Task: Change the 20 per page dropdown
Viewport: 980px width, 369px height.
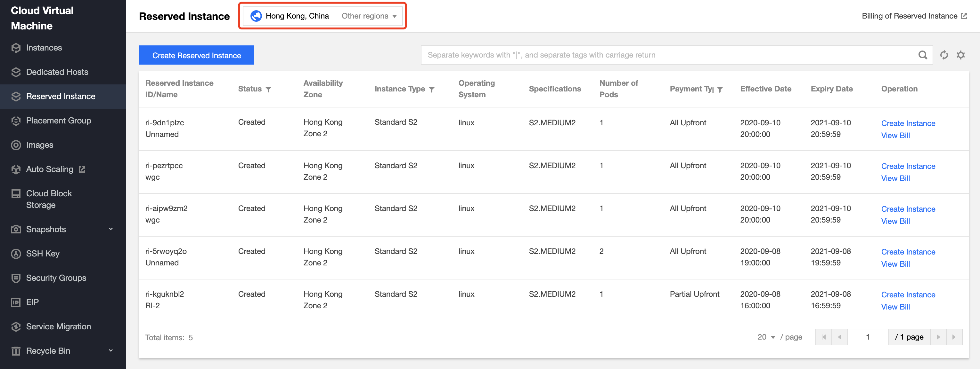Action: coord(766,337)
